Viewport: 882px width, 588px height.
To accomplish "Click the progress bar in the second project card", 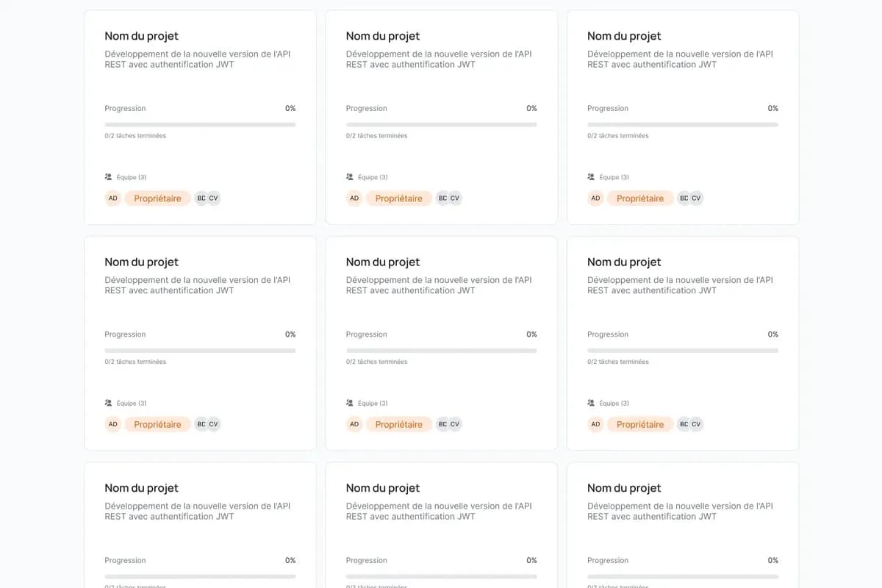I will coord(441,124).
